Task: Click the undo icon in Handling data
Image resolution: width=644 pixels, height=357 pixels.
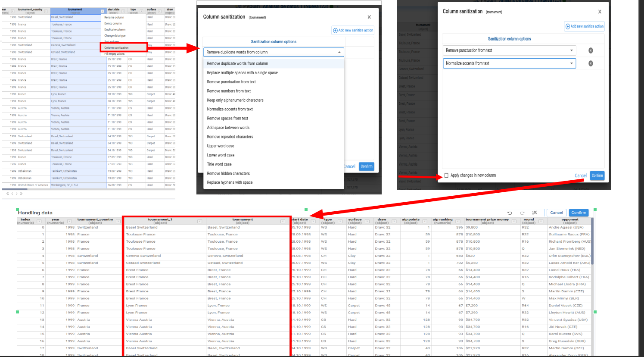Action: (510, 213)
